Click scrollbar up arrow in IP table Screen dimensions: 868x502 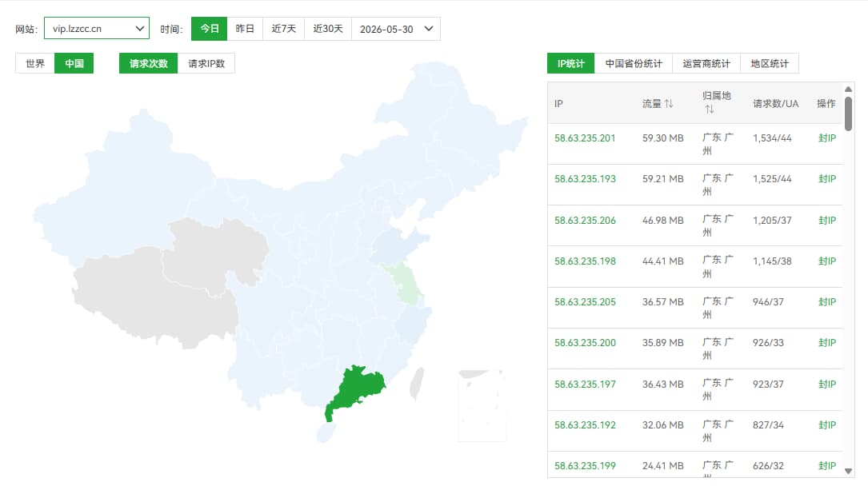848,89
